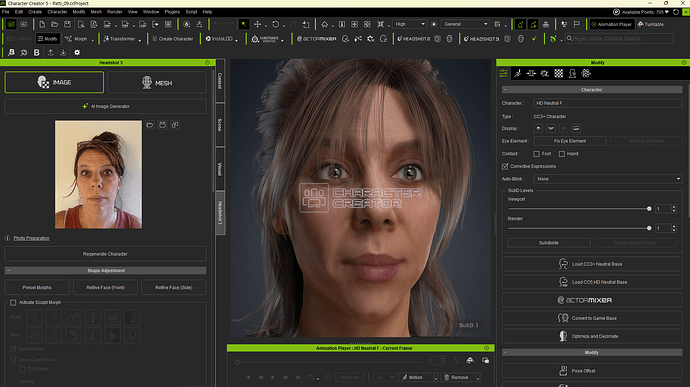Undo the last action
690x387 pixels.
(217, 24)
